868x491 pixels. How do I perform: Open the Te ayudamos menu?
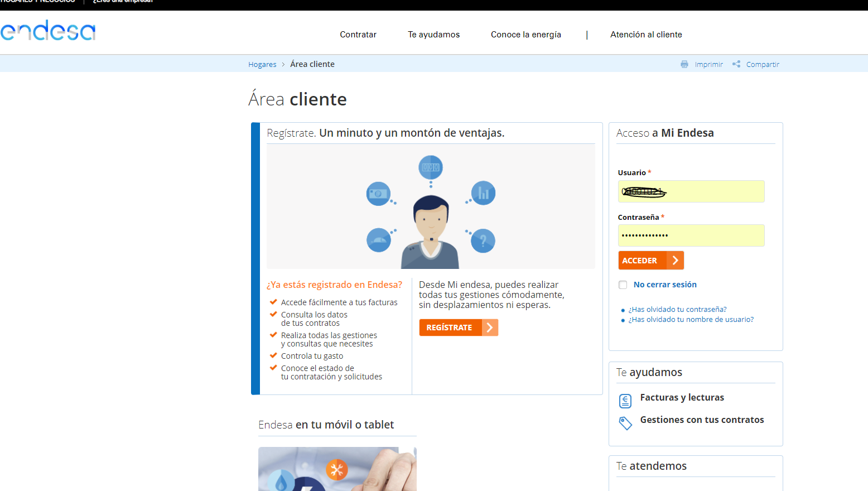coord(433,34)
